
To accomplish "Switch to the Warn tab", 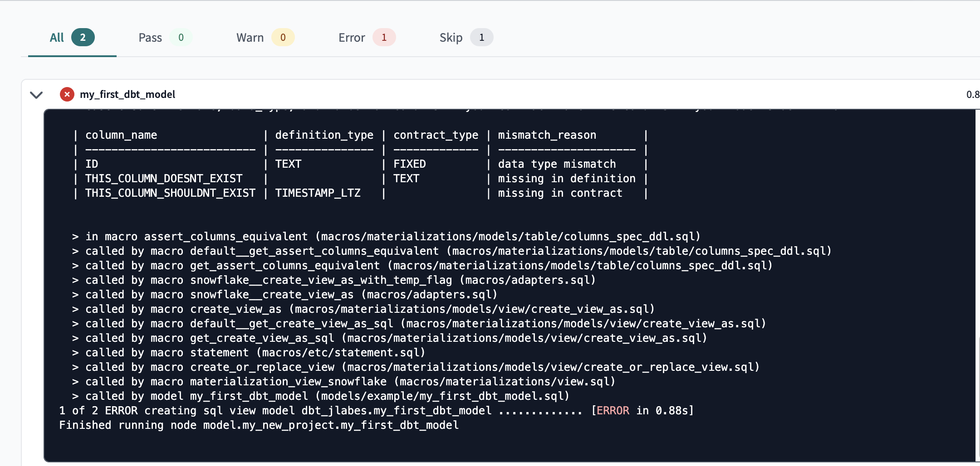I will [x=250, y=37].
